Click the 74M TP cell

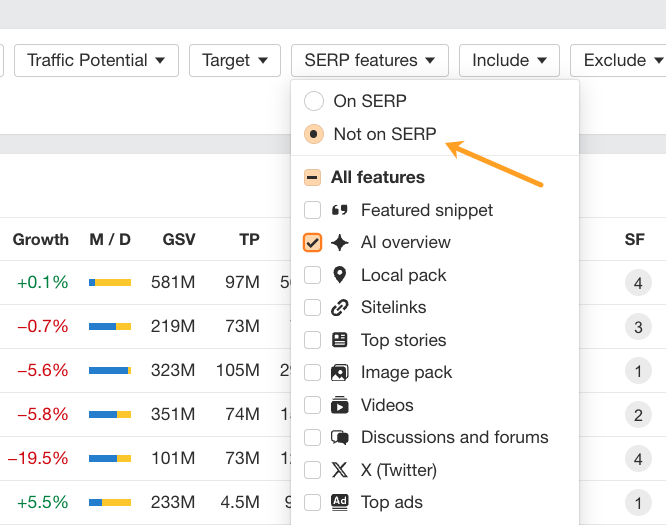pyautogui.click(x=243, y=415)
